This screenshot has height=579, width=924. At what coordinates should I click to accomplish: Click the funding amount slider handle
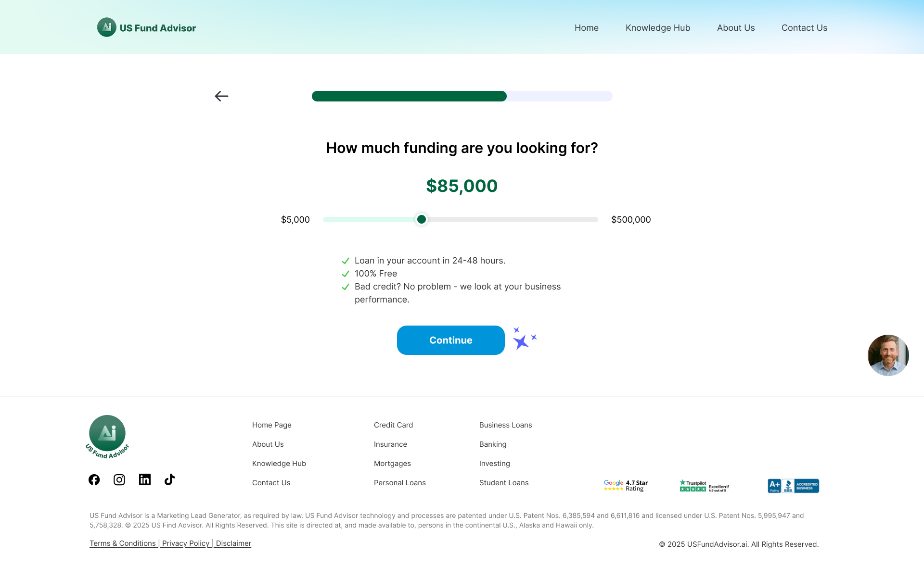(x=422, y=220)
